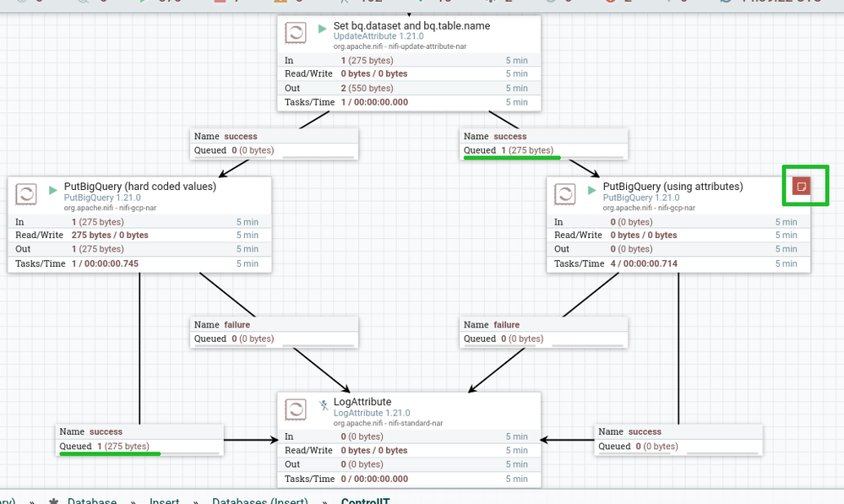Image resolution: width=844 pixels, height=504 pixels.
Task: Click 'Queued 0 (0 bytes)' on failure connection from PutBigQuery (using attributes)
Action: point(504,339)
